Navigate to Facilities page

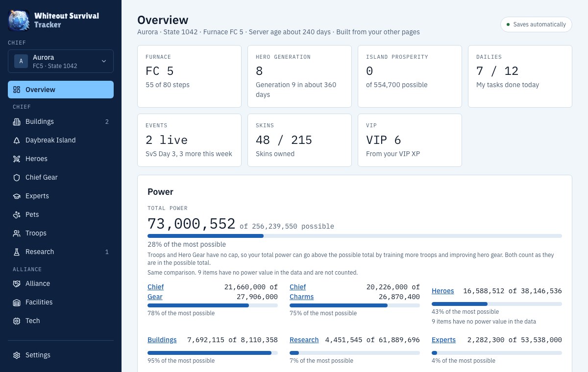click(x=61, y=302)
